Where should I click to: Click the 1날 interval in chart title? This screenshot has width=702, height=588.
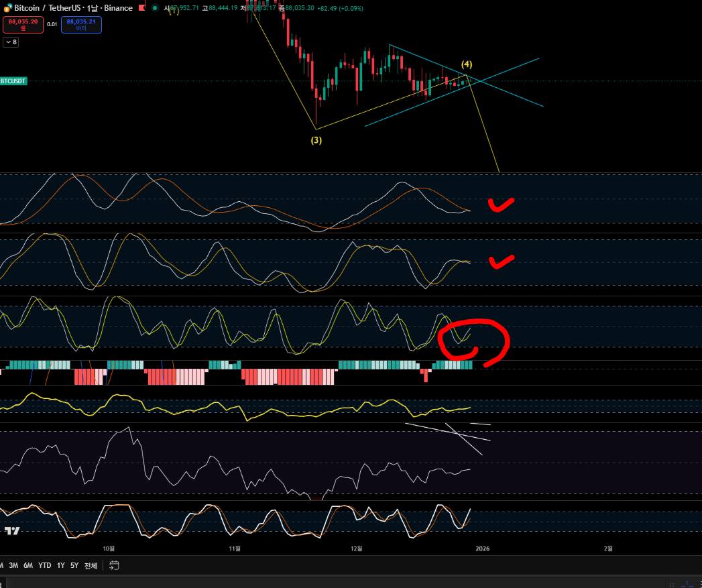(93, 8)
